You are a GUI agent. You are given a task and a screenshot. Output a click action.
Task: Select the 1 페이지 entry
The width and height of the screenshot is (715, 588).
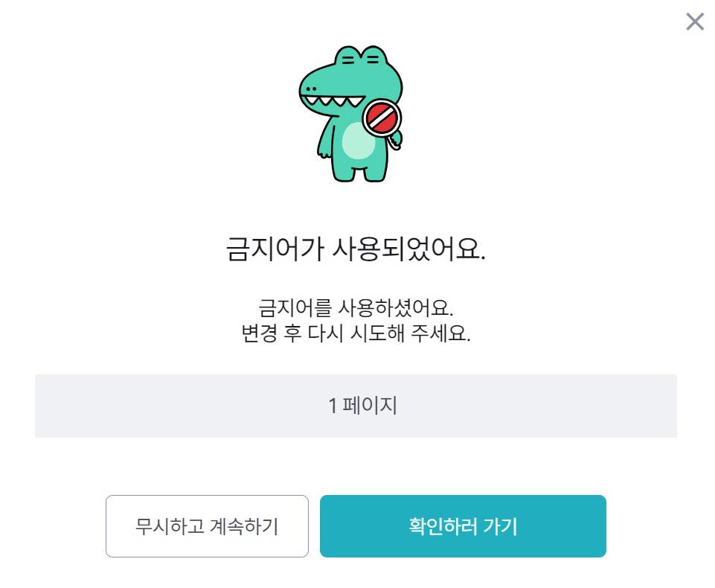point(356,406)
